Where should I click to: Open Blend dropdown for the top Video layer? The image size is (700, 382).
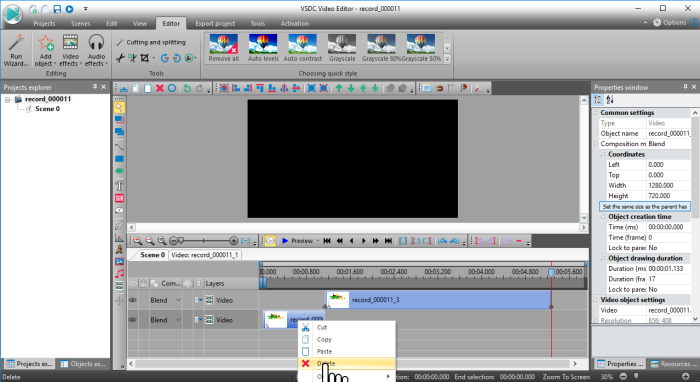click(x=178, y=300)
